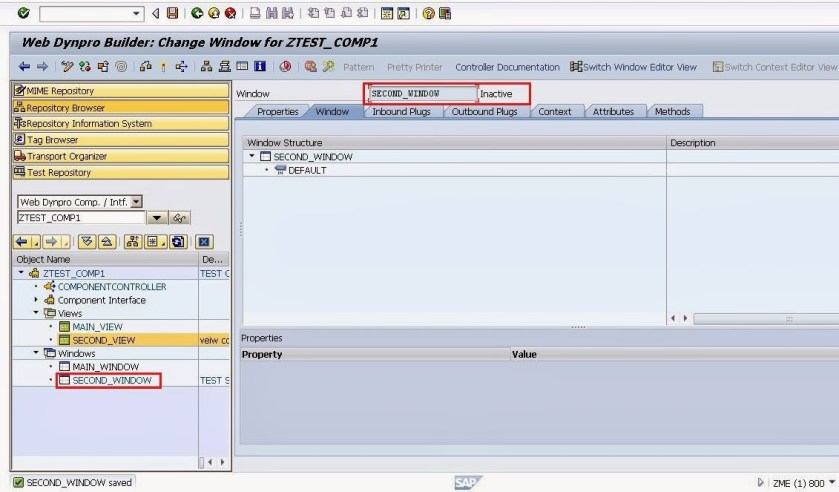Select SECOND_WINDOW in the object tree
This screenshot has width=839, height=492.
tap(112, 380)
